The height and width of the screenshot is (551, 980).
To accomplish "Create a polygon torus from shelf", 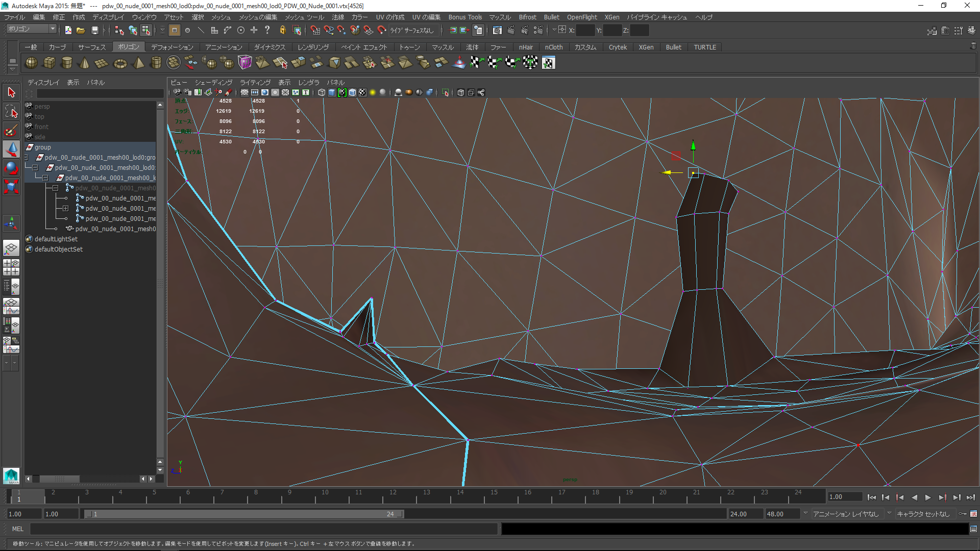I will tap(120, 63).
